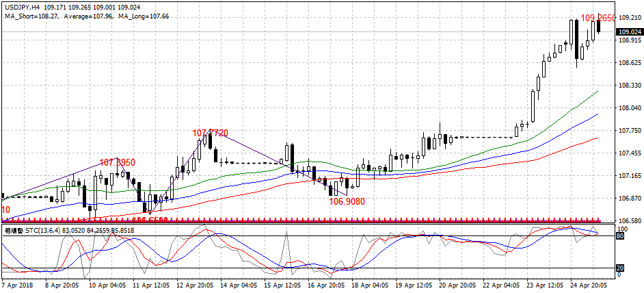Viewport: 644px width, 293px height.
Task: Click the 107.3950 red price label
Action: pyautogui.click(x=118, y=162)
